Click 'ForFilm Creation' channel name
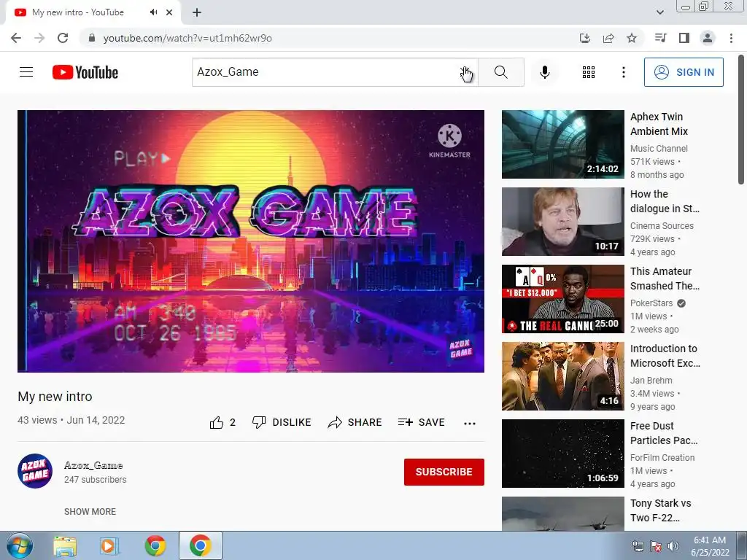 (x=662, y=458)
